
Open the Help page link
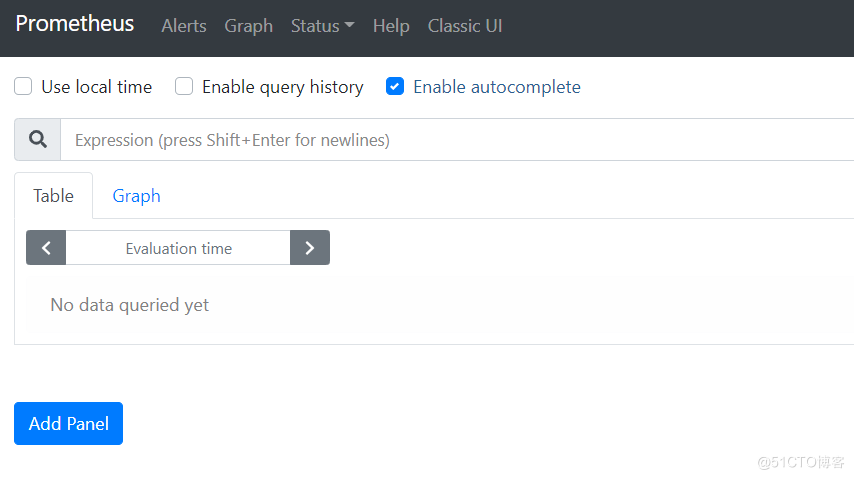(x=391, y=26)
